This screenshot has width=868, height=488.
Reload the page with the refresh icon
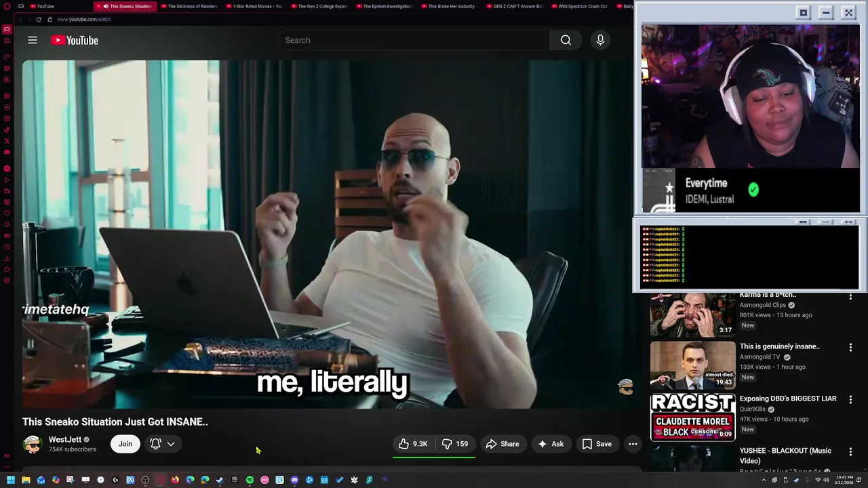(39, 19)
